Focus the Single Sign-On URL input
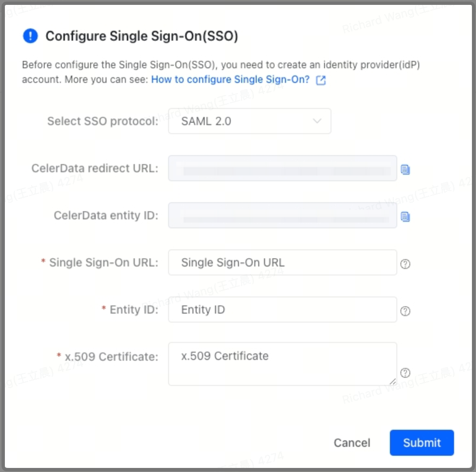Viewport: 476px width, 472px height. coord(282,262)
